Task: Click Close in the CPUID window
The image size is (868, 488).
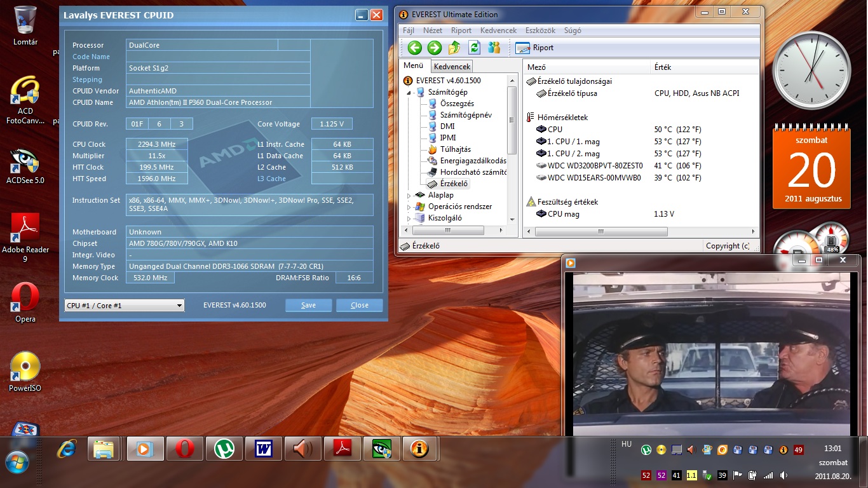Action: 360,305
